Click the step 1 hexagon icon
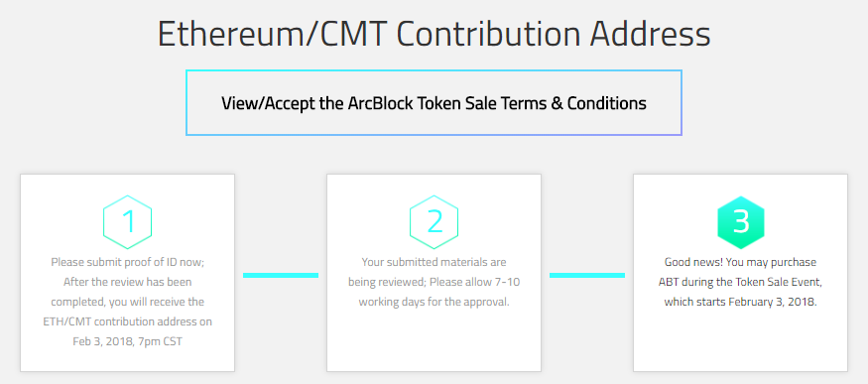 coord(127,222)
